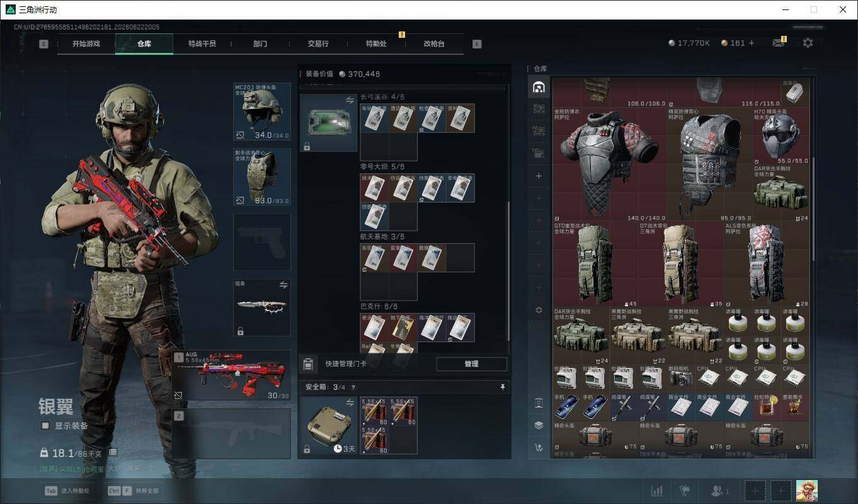The width and height of the screenshot is (858, 504).
Task: Expand currency with plus next to 161
Action: click(x=752, y=43)
